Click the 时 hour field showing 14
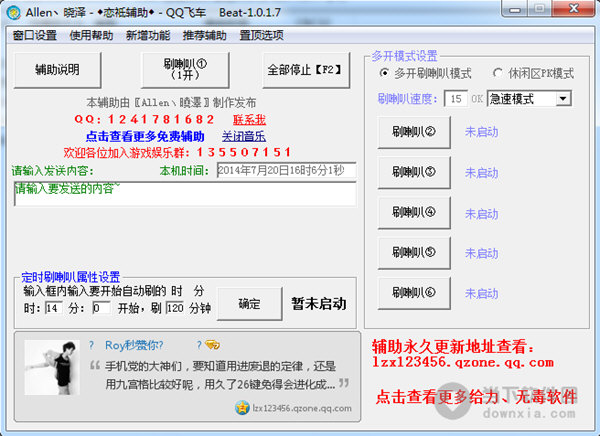600x436 pixels. pos(54,308)
